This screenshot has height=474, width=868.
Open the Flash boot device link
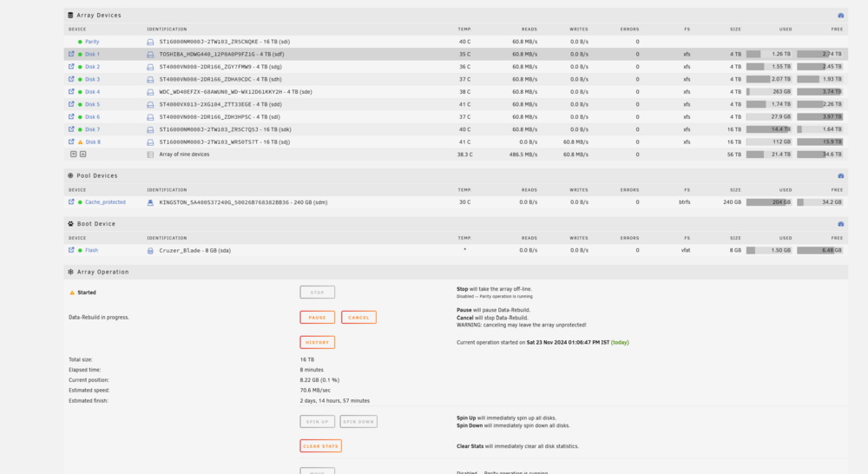click(x=91, y=250)
